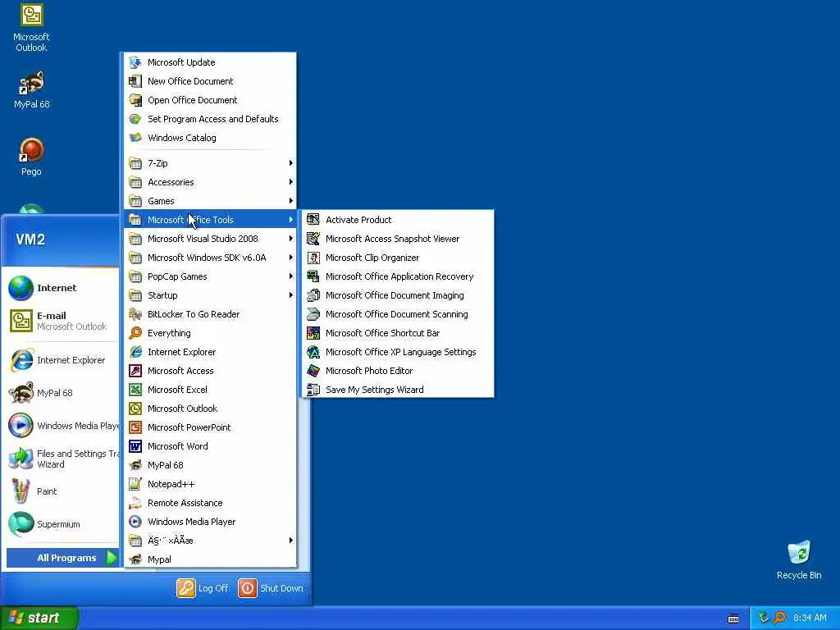Viewport: 840px width, 630px height.
Task: Click Set Program Access and Defaults icon
Action: (135, 119)
